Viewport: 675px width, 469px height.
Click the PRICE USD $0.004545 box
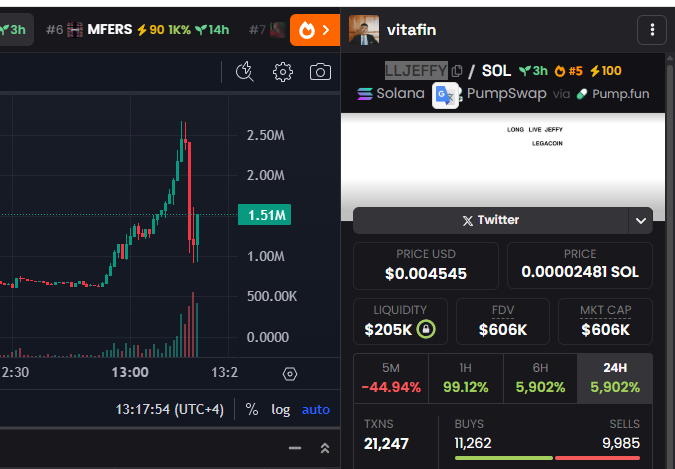(426, 266)
